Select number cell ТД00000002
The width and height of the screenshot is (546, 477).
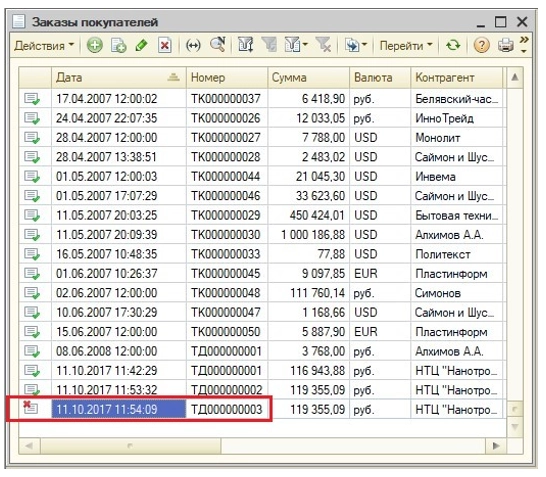pyautogui.click(x=227, y=390)
